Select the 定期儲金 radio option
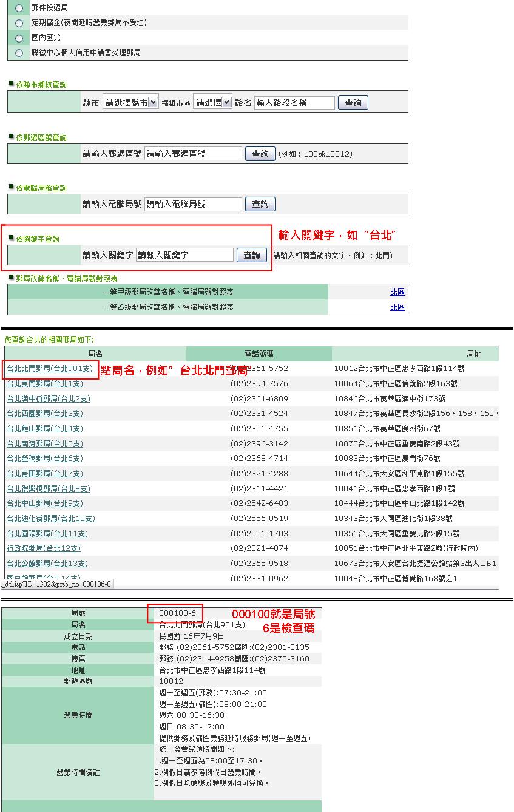 tap(19, 23)
